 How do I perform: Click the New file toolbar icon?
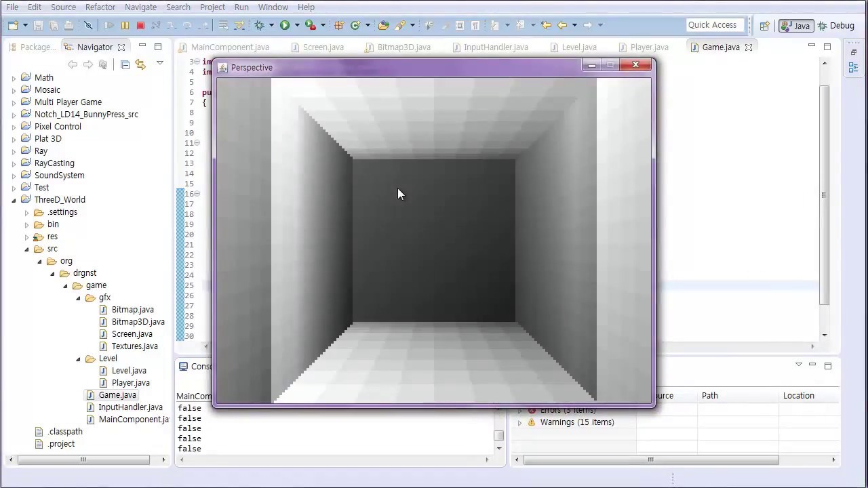(13, 25)
